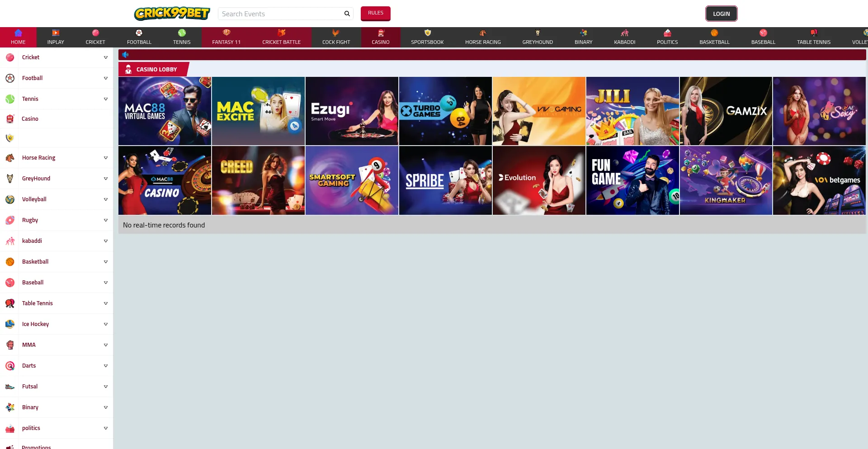Click the Volleyball icon in sidebar
Screen dimensions: 868x449
[10, 199]
